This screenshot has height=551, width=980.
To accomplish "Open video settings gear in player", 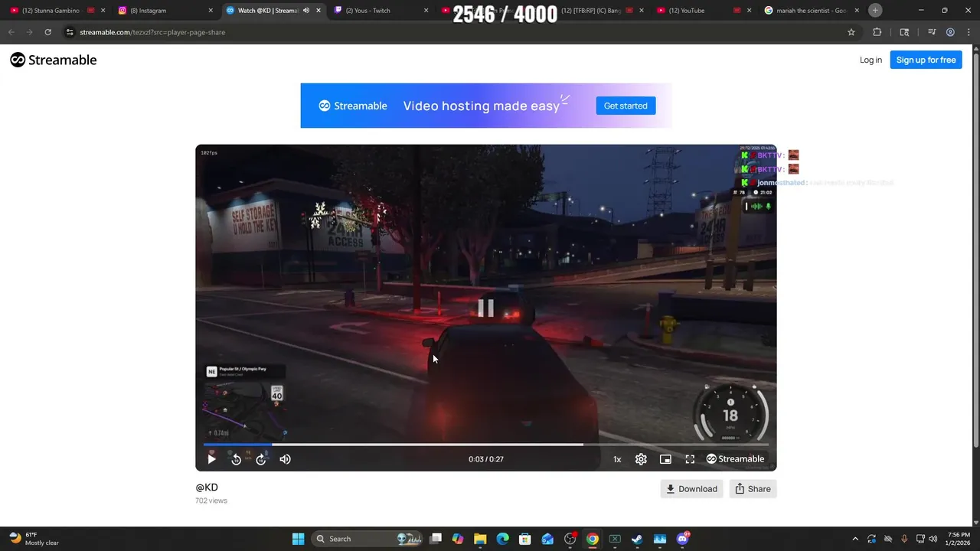I will pos(641,459).
